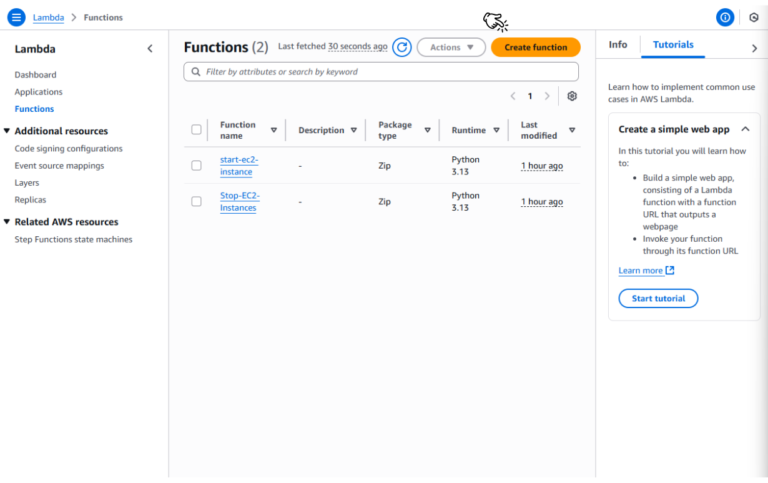
Task: Select the start-ec2-instance row checkbox
Action: point(197,166)
